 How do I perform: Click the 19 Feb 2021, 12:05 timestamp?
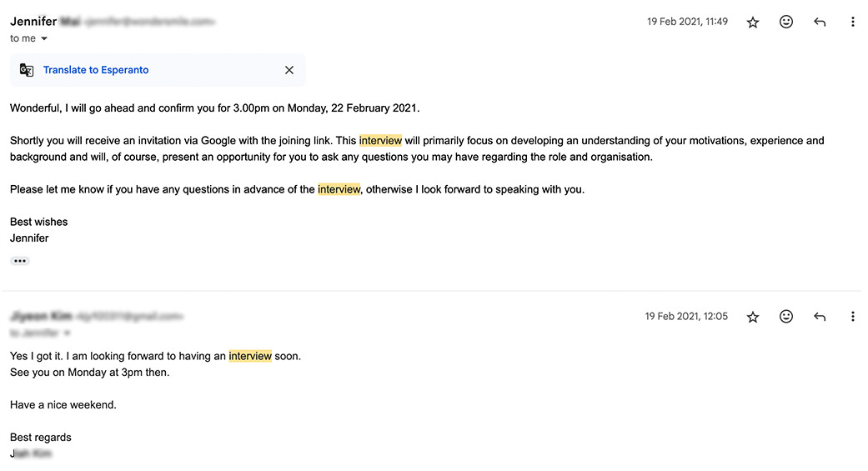686,317
